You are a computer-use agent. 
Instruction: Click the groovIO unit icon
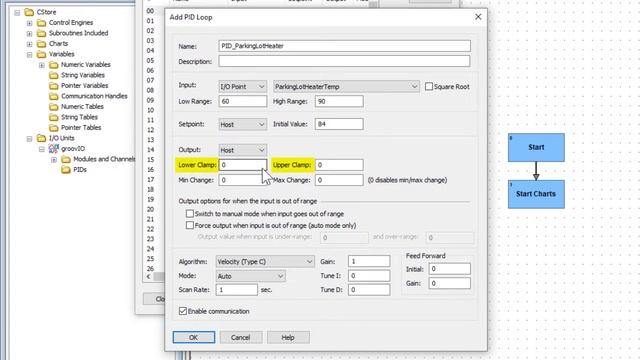[x=53, y=149]
